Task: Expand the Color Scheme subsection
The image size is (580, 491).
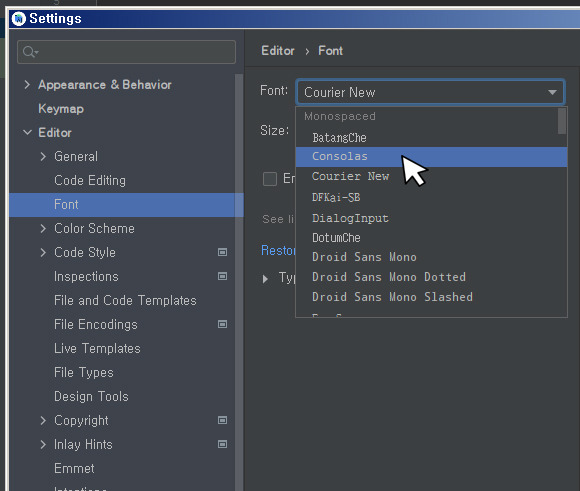Action: pyautogui.click(x=43, y=228)
